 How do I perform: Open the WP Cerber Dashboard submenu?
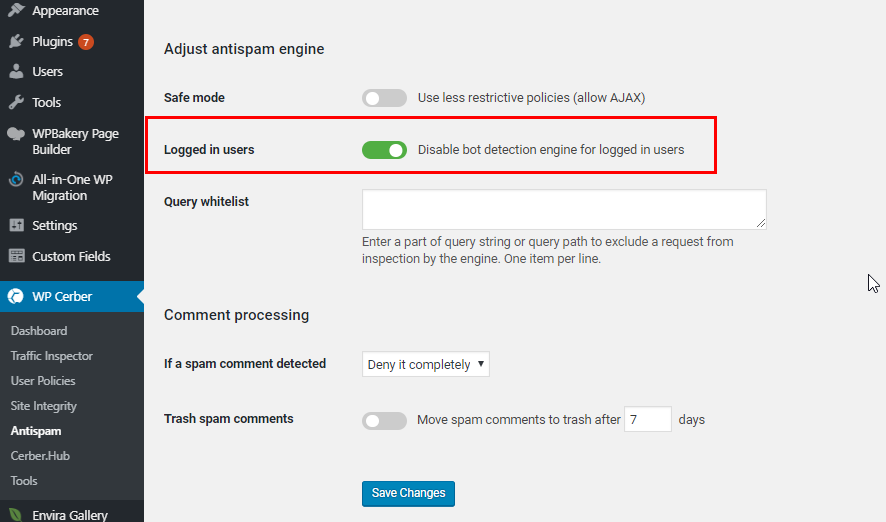pos(39,331)
